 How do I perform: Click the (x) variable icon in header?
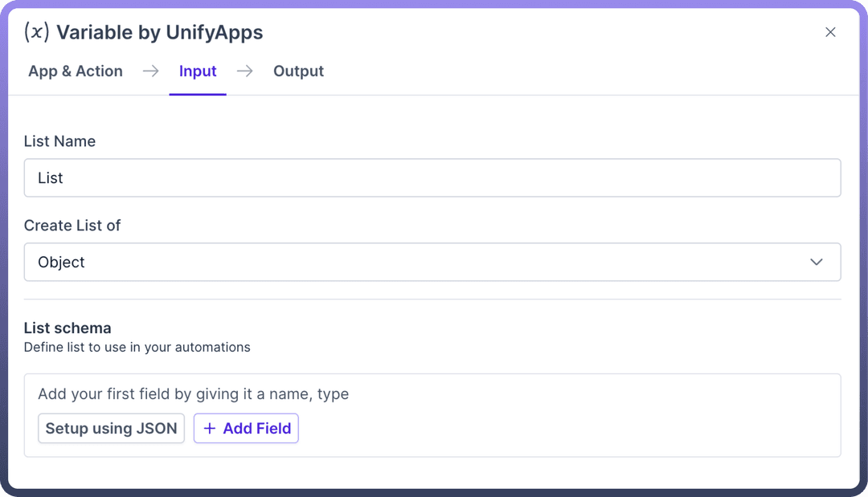tap(37, 32)
